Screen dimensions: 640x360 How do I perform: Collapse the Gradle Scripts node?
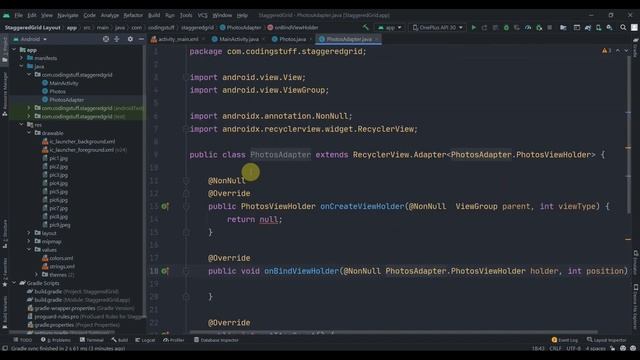[14, 283]
